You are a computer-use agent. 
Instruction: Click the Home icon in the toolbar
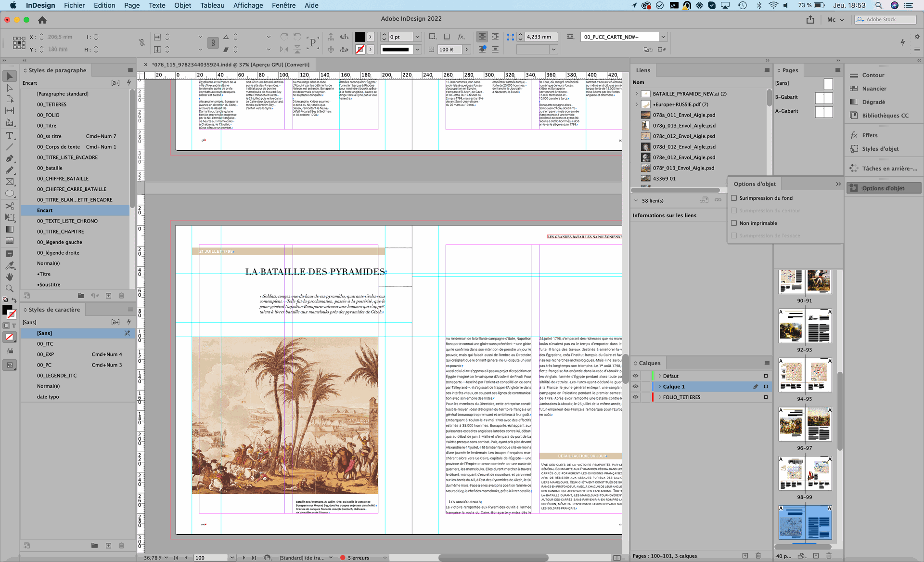click(42, 20)
